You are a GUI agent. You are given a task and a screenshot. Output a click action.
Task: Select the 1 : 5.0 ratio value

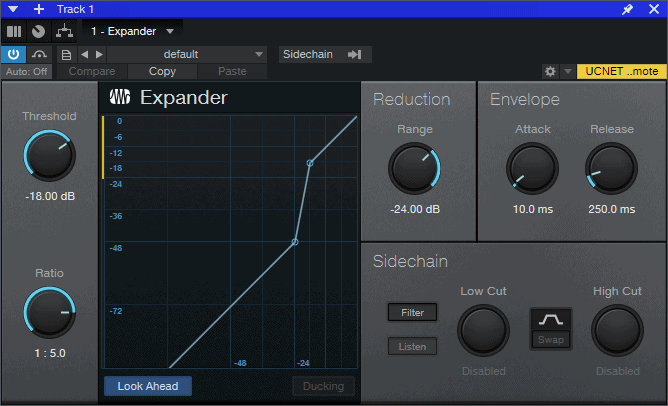(50, 353)
